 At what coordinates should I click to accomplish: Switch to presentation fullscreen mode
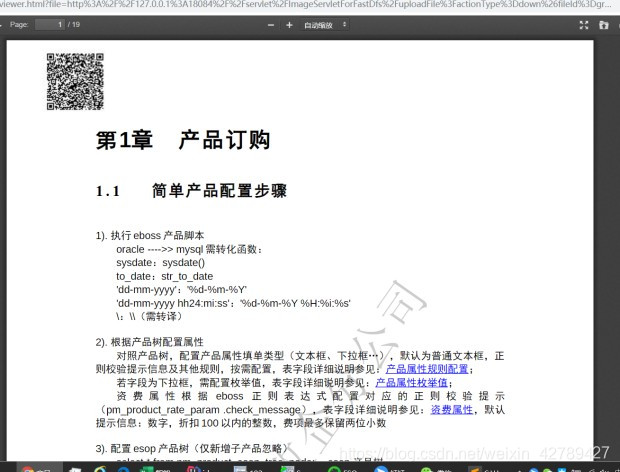[584, 25]
